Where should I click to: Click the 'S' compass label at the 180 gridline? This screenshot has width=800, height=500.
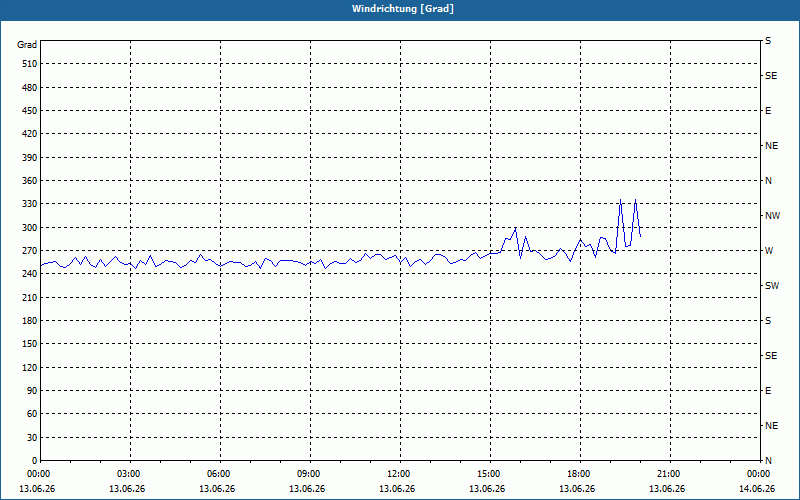[x=768, y=321]
